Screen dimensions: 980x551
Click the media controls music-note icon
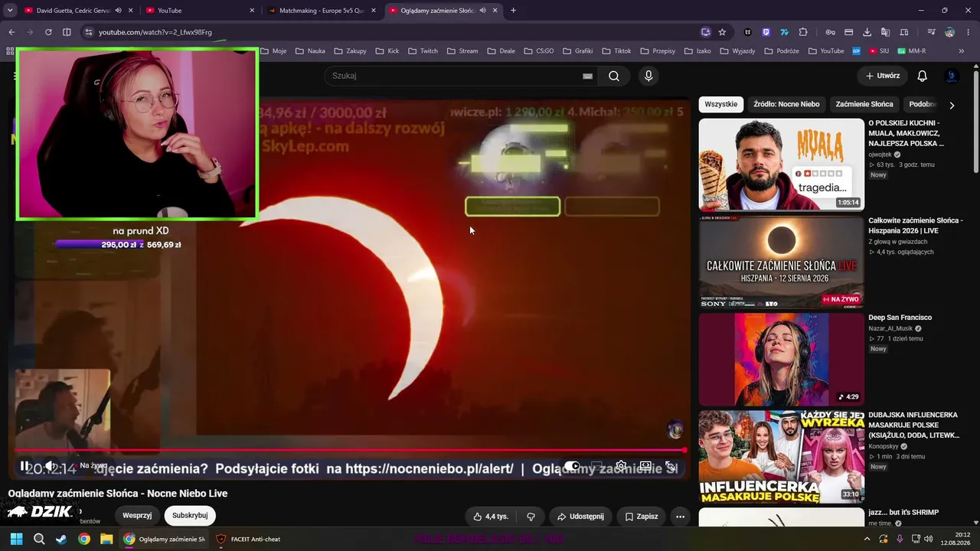(931, 32)
